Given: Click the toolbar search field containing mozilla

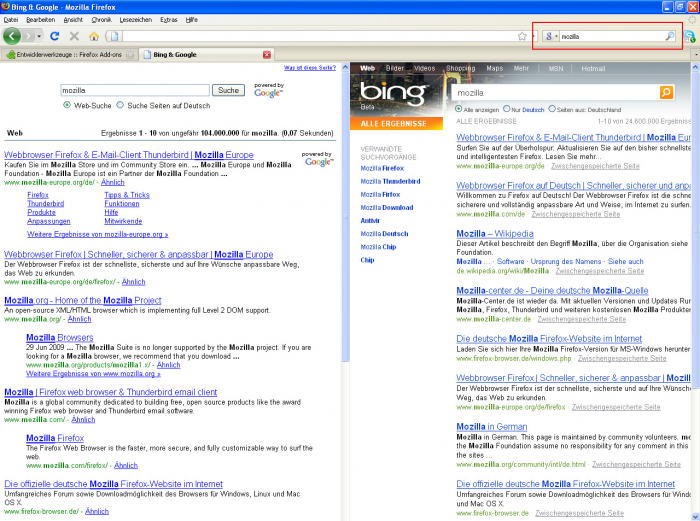Looking at the screenshot, I should tap(612, 36).
